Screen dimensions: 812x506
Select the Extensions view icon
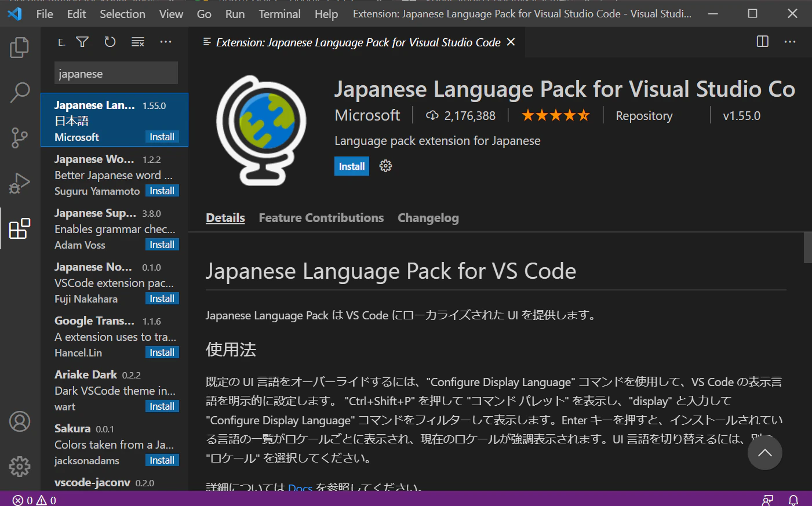[20, 228]
